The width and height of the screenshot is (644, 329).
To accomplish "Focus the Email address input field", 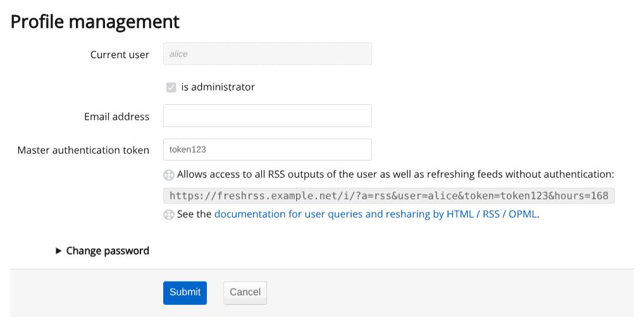I will point(267,116).
